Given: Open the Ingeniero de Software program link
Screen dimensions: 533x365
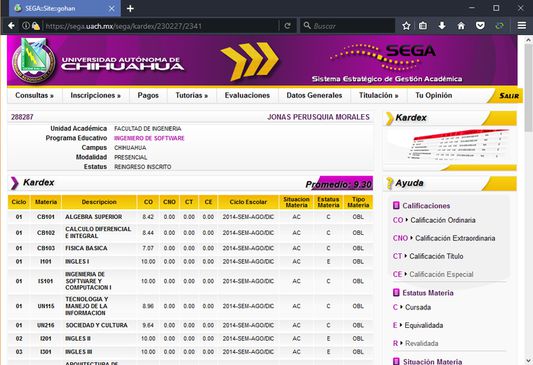Looking at the screenshot, I should (149, 138).
